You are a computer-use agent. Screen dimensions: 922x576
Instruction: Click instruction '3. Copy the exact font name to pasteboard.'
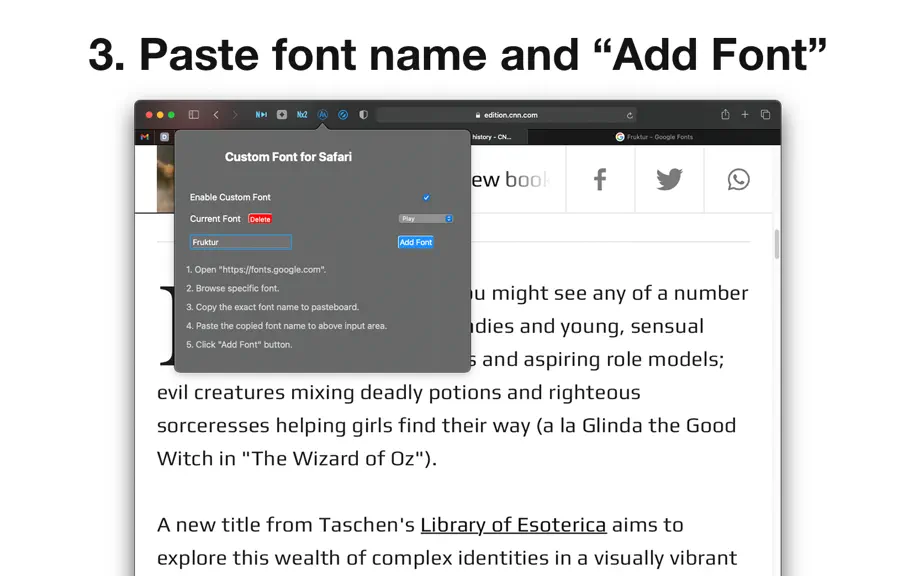(x=272, y=307)
